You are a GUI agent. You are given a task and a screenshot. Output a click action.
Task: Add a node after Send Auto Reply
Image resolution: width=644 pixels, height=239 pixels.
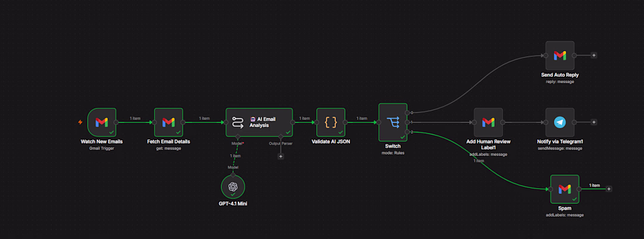pyautogui.click(x=594, y=56)
